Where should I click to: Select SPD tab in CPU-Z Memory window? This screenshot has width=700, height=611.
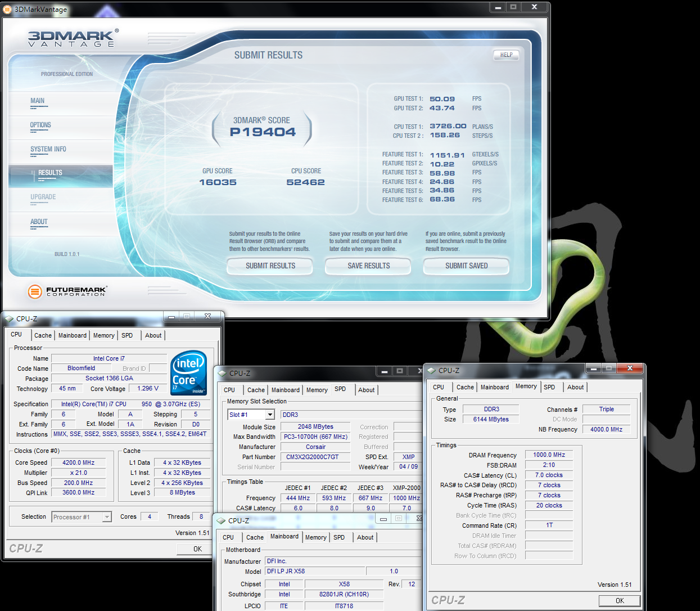pyautogui.click(x=549, y=387)
